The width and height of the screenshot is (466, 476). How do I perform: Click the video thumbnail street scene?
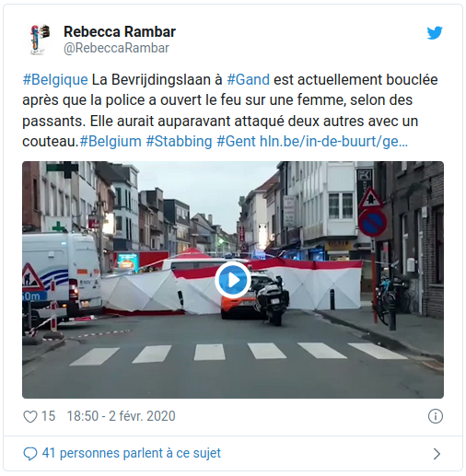point(233,280)
